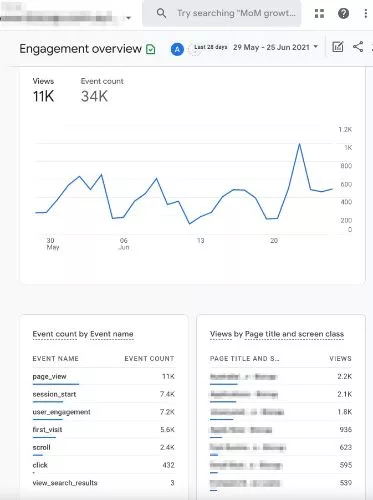Click the search magnifier icon
Image resolution: width=373 pixels, height=500 pixels.
point(161,13)
